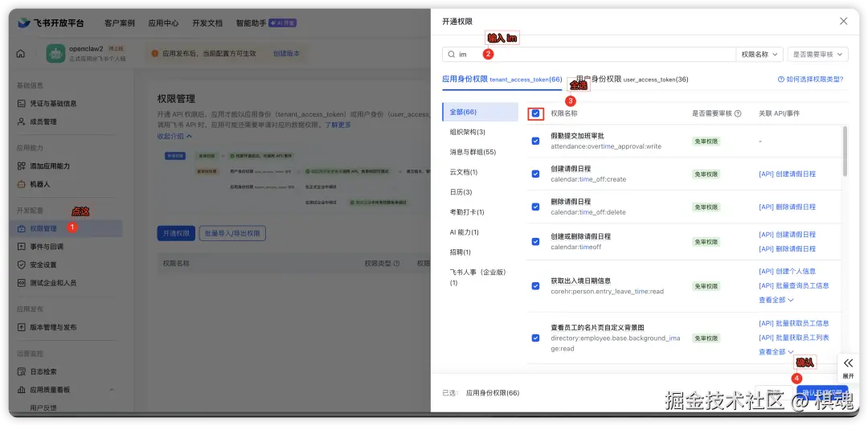
Task: Click the openclaw2 app robot icon
Action: 56,53
